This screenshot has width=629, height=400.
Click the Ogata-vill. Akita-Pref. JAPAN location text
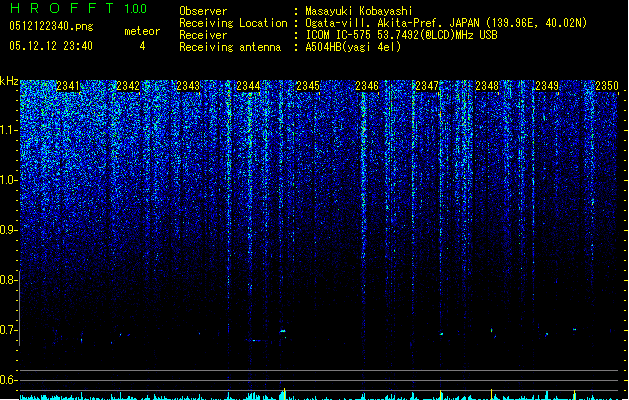446,23
